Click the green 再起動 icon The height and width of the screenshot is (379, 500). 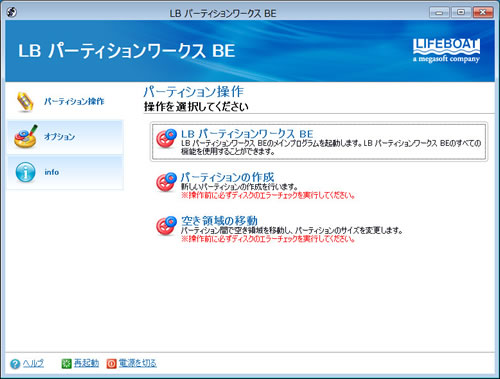tap(67, 364)
